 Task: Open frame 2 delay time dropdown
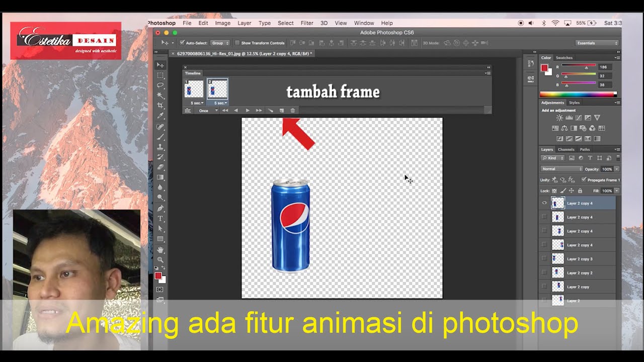(x=221, y=103)
